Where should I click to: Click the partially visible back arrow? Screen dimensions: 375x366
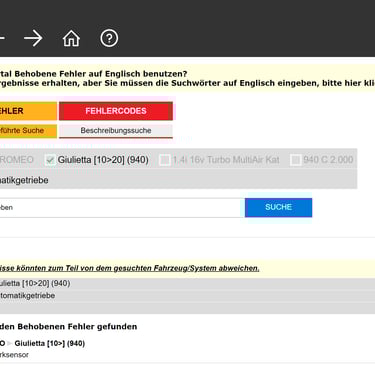coord(2,39)
